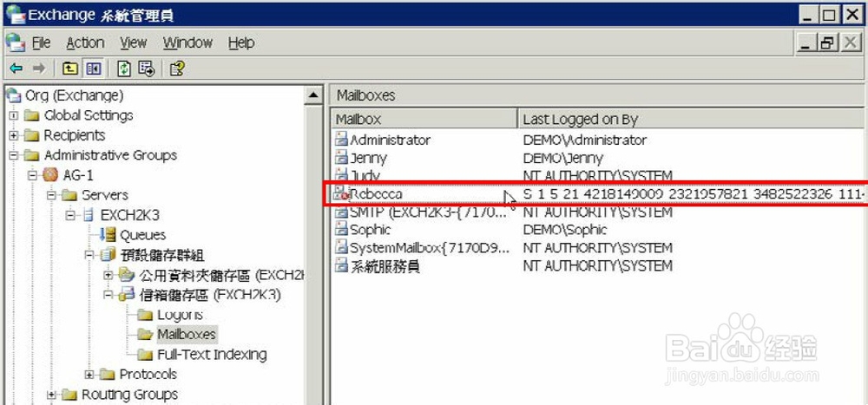Click DEMO\Sophic in Last Logged on By

pyautogui.click(x=565, y=229)
